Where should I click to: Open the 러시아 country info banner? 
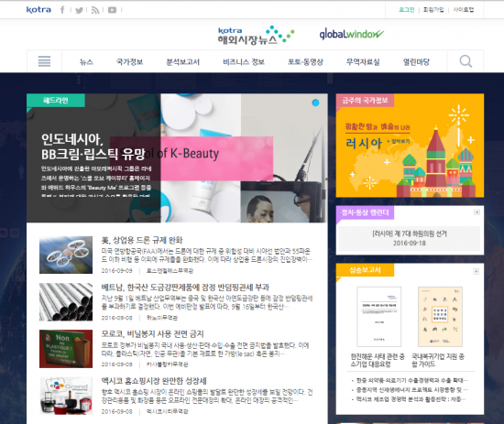[410, 146]
